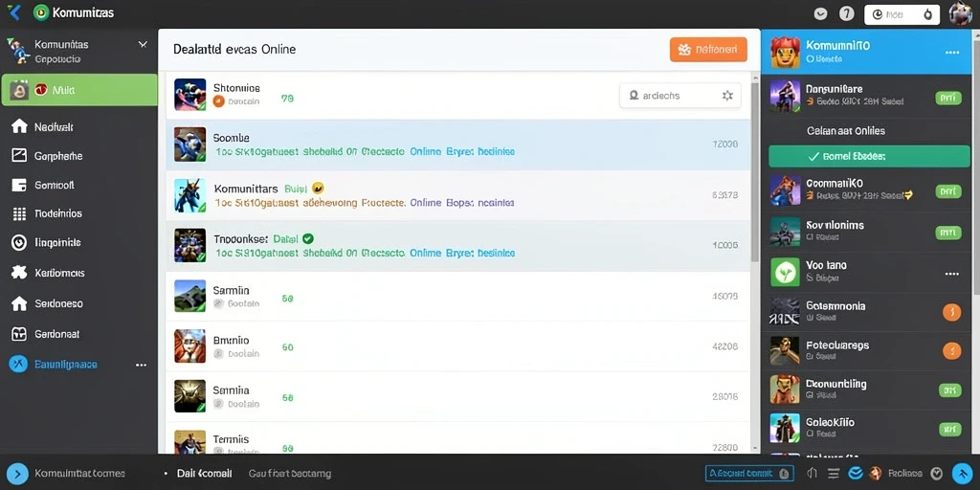This screenshot has height=490, width=980.
Task: Open the three-dot menu next to Voo tano
Action: click(952, 274)
